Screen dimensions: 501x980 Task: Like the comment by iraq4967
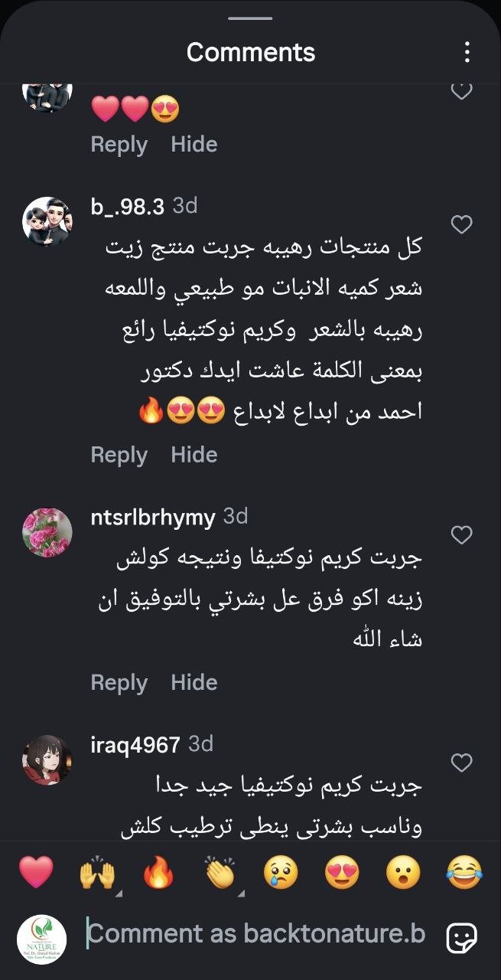[462, 763]
